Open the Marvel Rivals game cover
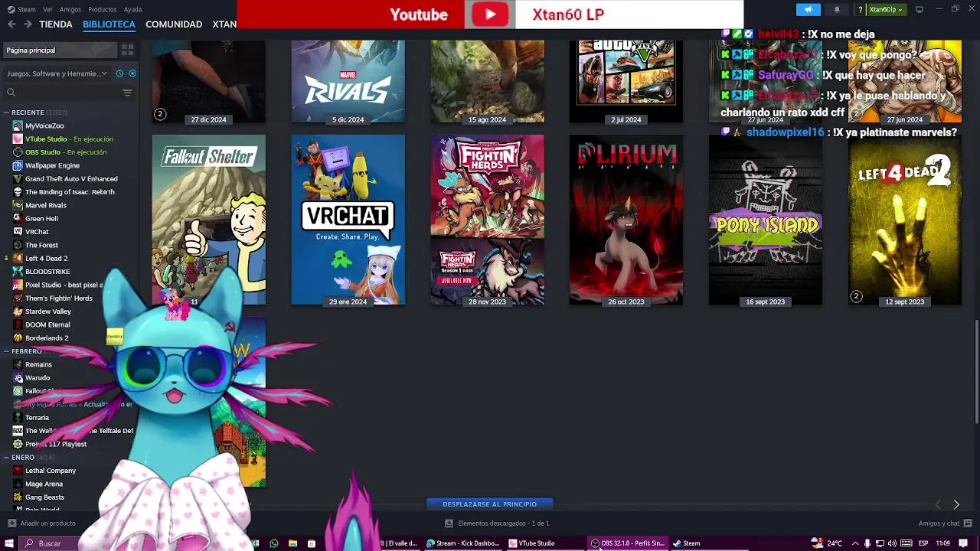980x551 pixels. (348, 80)
